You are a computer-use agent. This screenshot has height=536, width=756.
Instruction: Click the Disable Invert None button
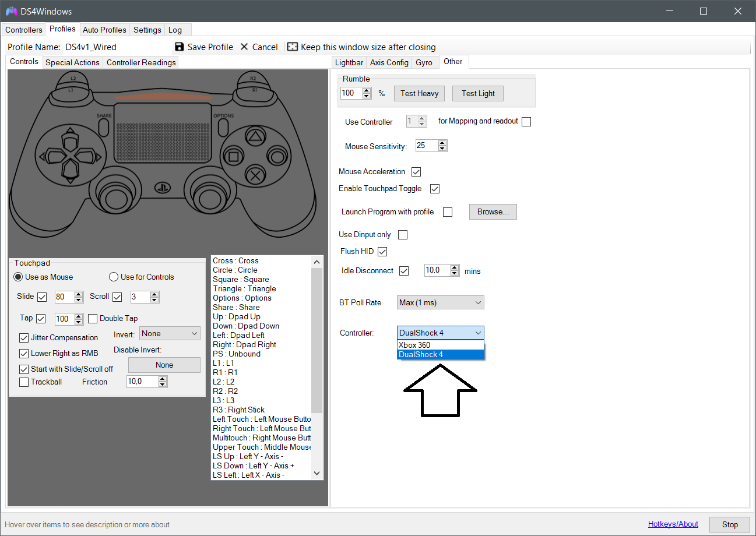tap(164, 365)
